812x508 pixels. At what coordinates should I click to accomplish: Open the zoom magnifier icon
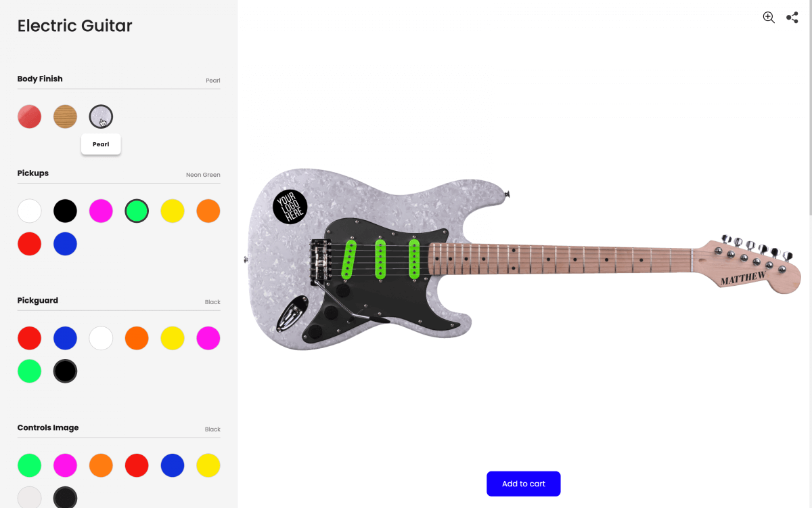[769, 18]
